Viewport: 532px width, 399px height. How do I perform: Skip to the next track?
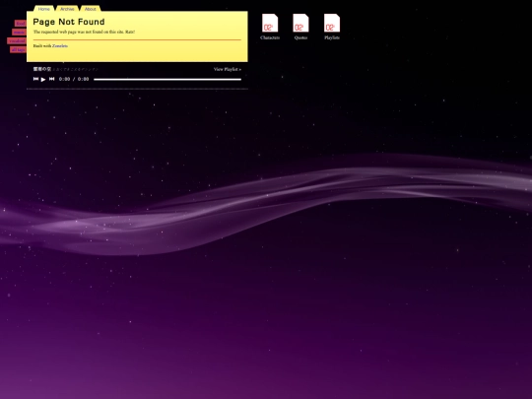(x=51, y=79)
